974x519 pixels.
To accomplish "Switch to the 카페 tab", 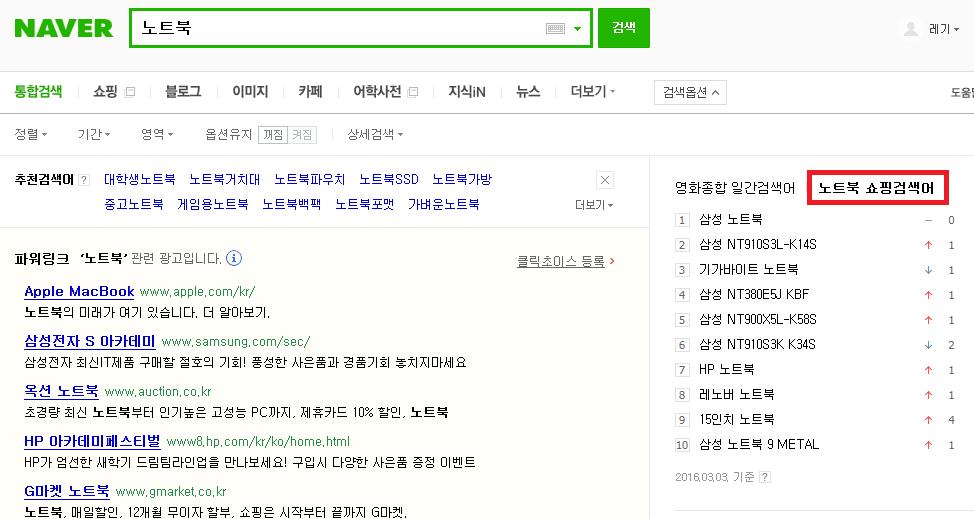I will [310, 91].
